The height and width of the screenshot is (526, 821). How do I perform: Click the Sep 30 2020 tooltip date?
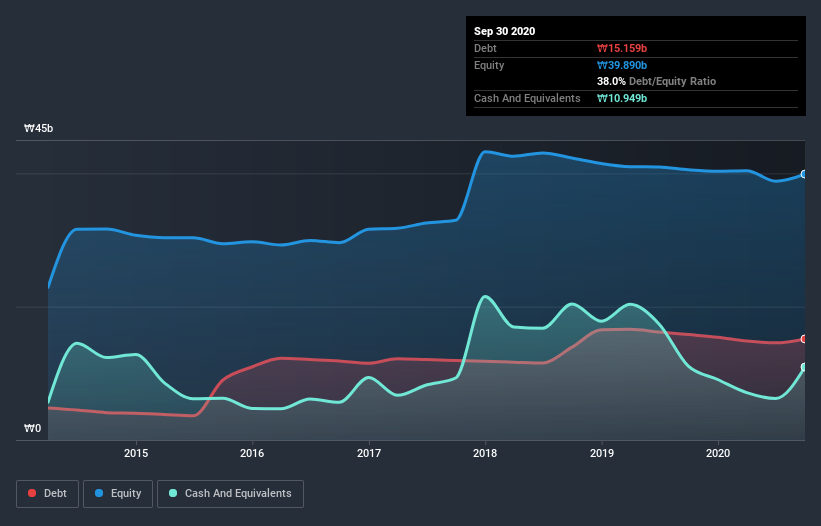pyautogui.click(x=505, y=31)
